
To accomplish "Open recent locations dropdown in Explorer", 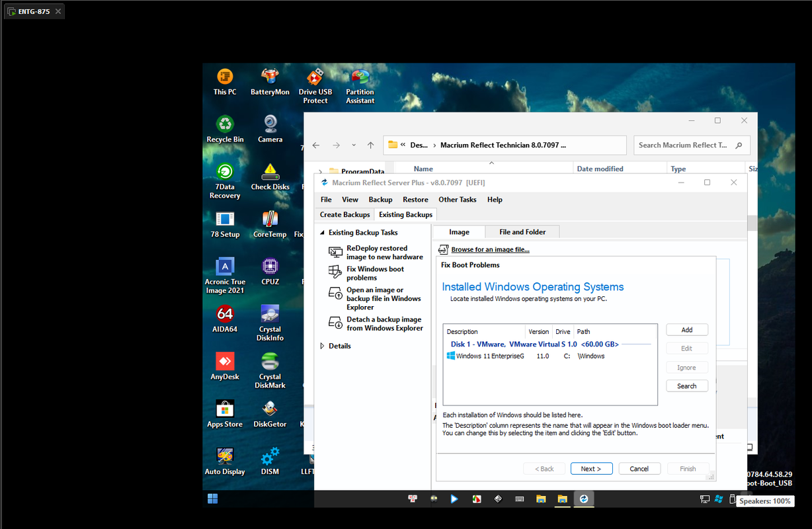I will (354, 145).
